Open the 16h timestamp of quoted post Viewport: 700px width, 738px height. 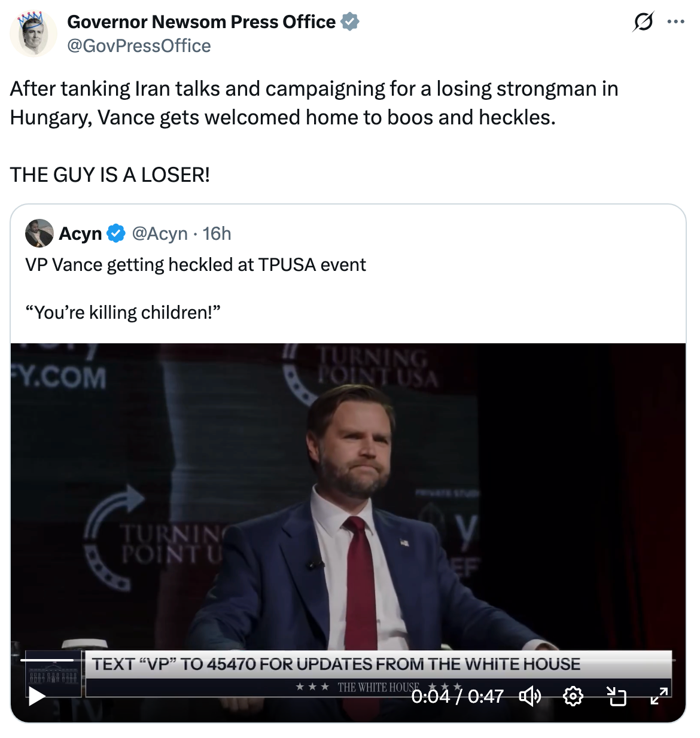(x=217, y=233)
